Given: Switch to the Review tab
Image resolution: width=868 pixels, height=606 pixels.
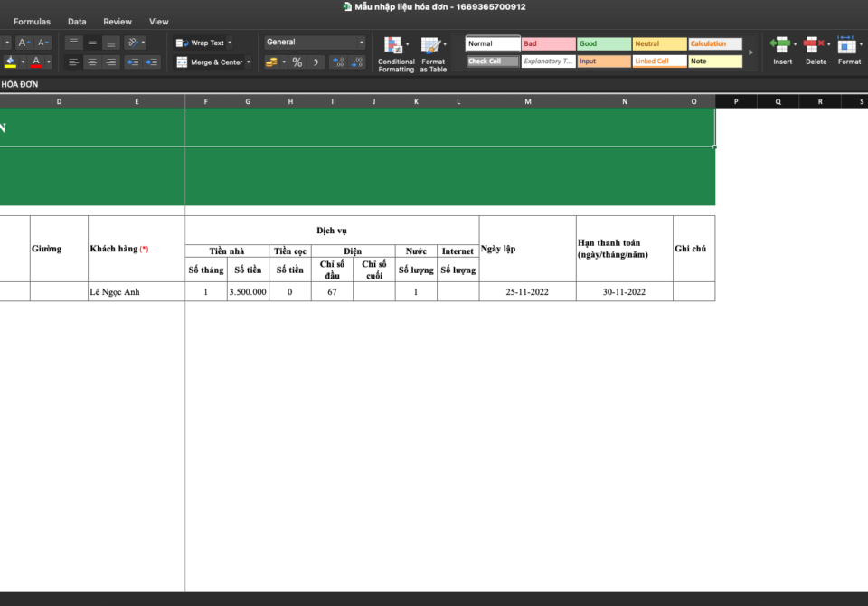Looking at the screenshot, I should click(x=118, y=22).
